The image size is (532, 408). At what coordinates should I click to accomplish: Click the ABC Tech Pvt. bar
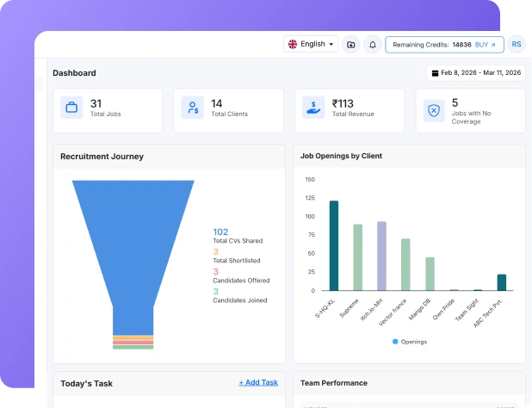(501, 282)
